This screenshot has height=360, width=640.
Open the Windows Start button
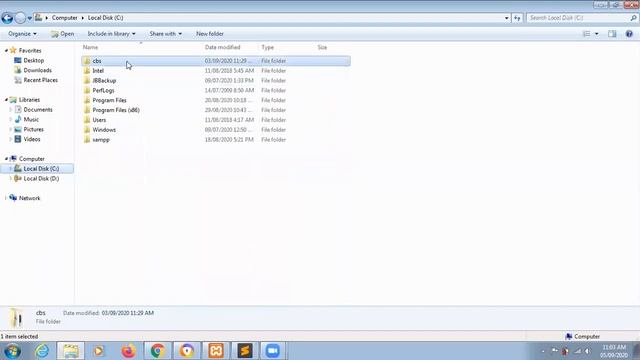coord(12,351)
